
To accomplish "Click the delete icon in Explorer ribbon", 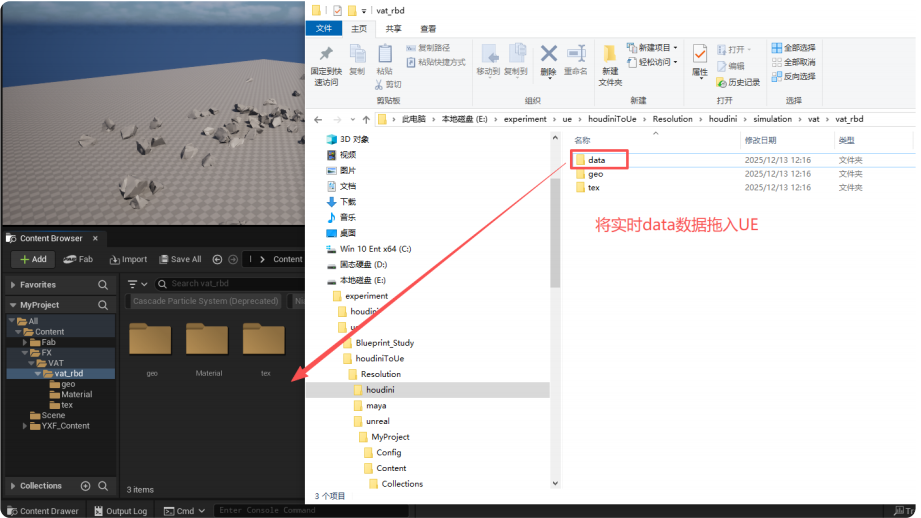I will click(548, 59).
